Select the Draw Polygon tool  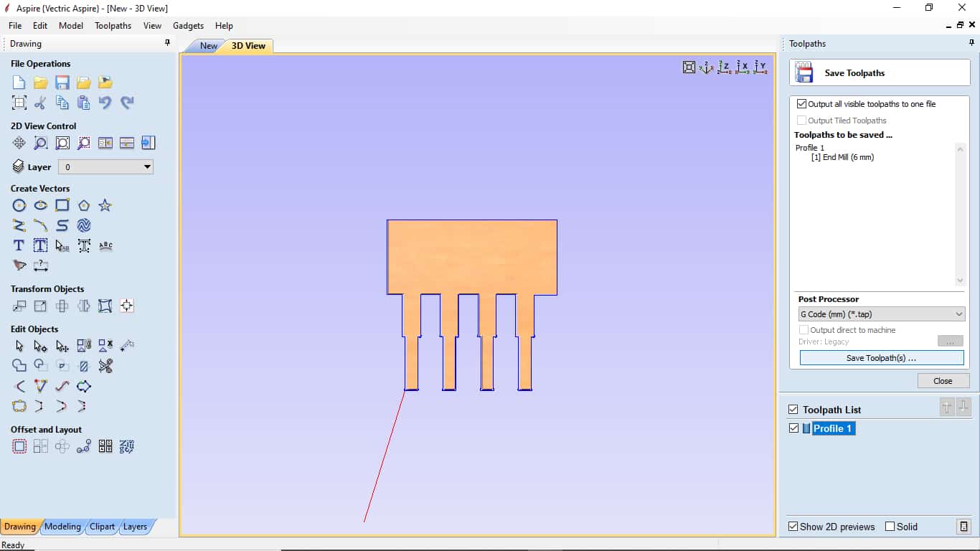pos(84,205)
